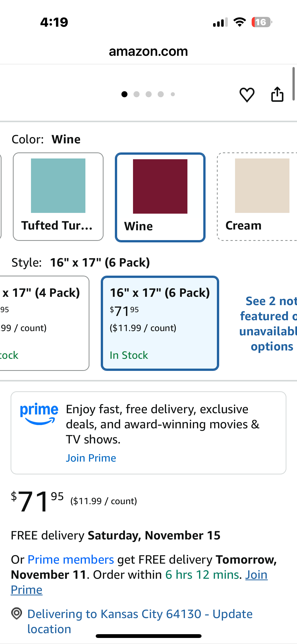This screenshot has height=644, width=297.
Task: Tap the iPhone battery indicator showing 16
Action: (261, 22)
